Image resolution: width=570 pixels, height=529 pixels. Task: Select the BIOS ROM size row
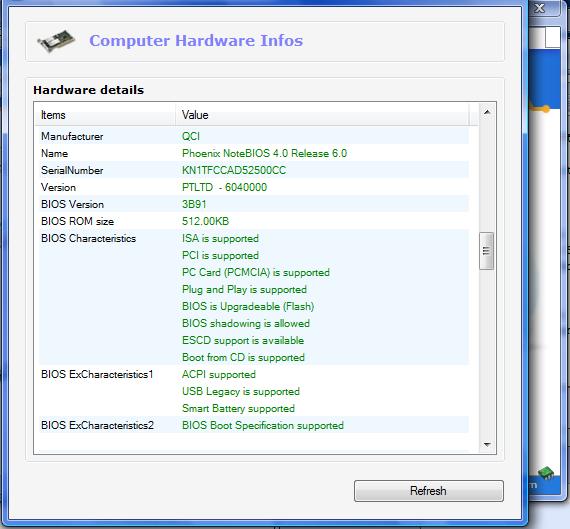pos(253,221)
